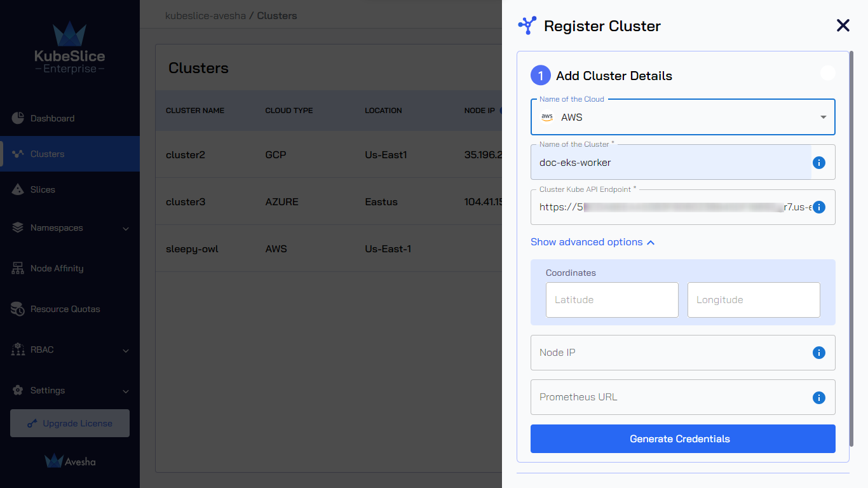868x488 pixels.
Task: Click the Dashboard pie chart icon
Action: click(x=18, y=118)
